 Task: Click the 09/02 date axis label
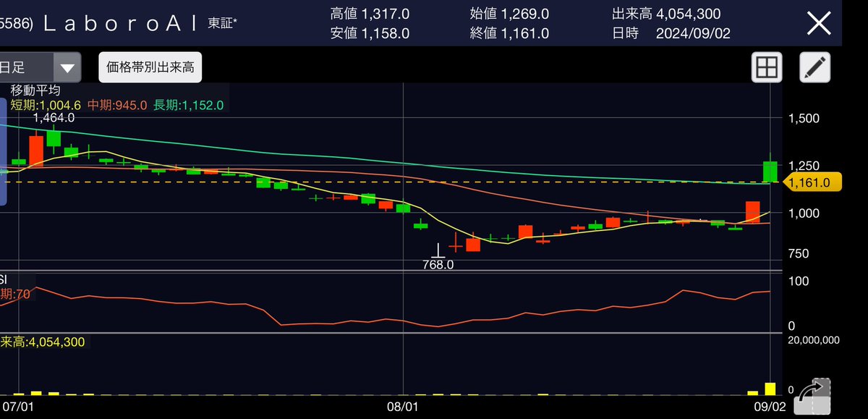(770, 407)
